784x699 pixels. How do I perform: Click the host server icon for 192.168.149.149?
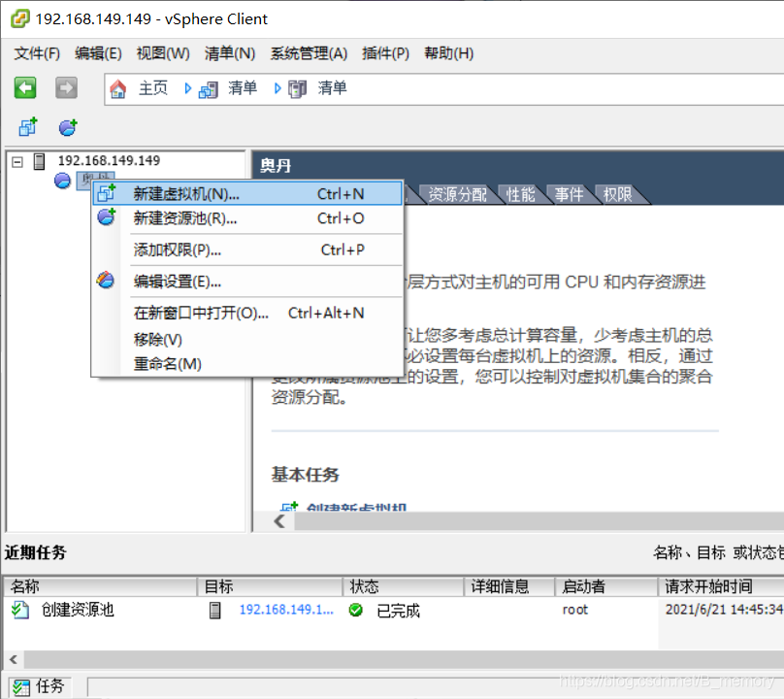[x=39, y=161]
